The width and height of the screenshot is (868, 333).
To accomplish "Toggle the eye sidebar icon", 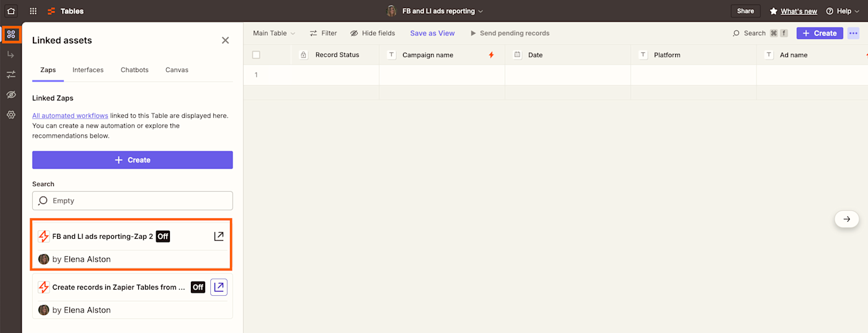I will [x=11, y=95].
